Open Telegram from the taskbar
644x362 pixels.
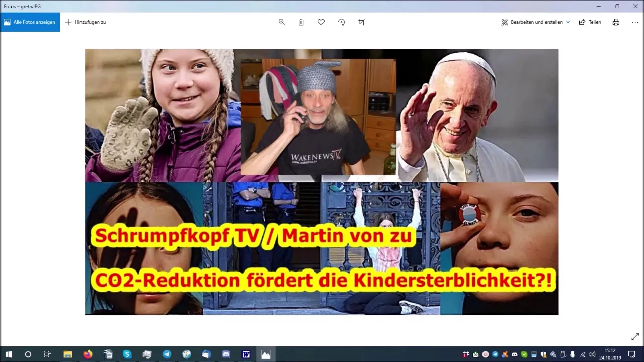(167, 354)
